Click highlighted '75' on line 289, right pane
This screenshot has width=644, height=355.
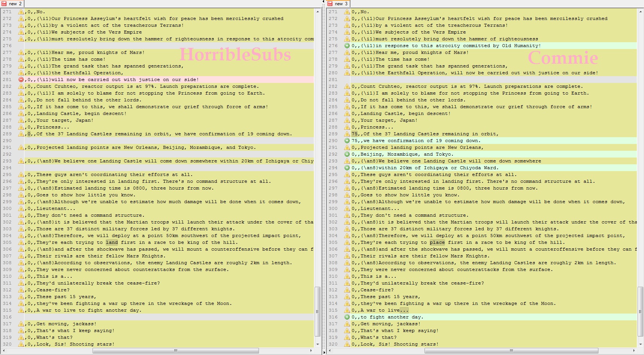[x=355, y=134]
